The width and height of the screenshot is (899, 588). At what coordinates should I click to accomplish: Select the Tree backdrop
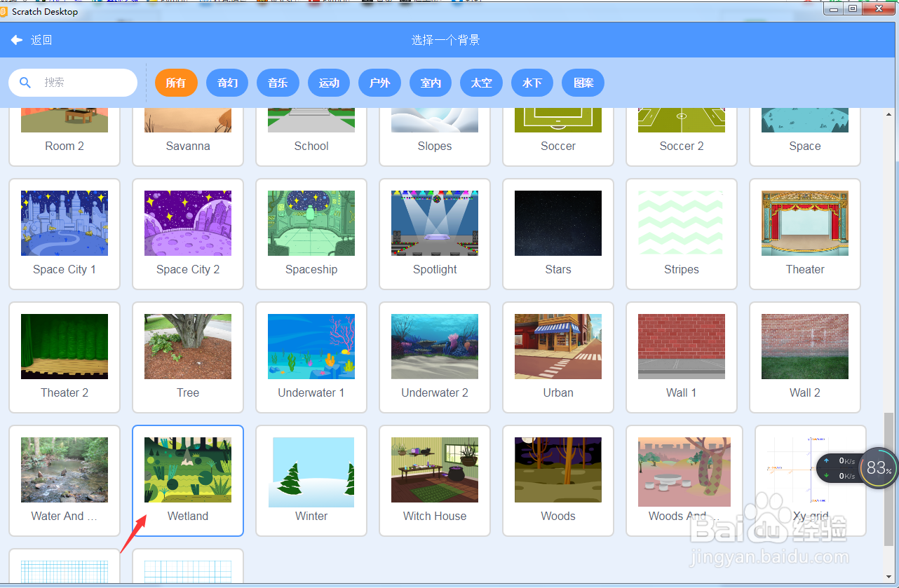188,357
